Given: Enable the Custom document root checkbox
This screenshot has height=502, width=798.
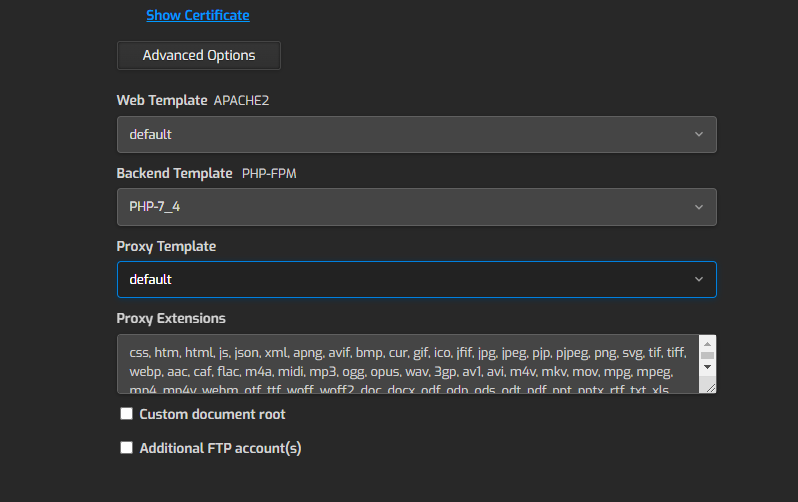Looking at the screenshot, I should click(x=127, y=414).
